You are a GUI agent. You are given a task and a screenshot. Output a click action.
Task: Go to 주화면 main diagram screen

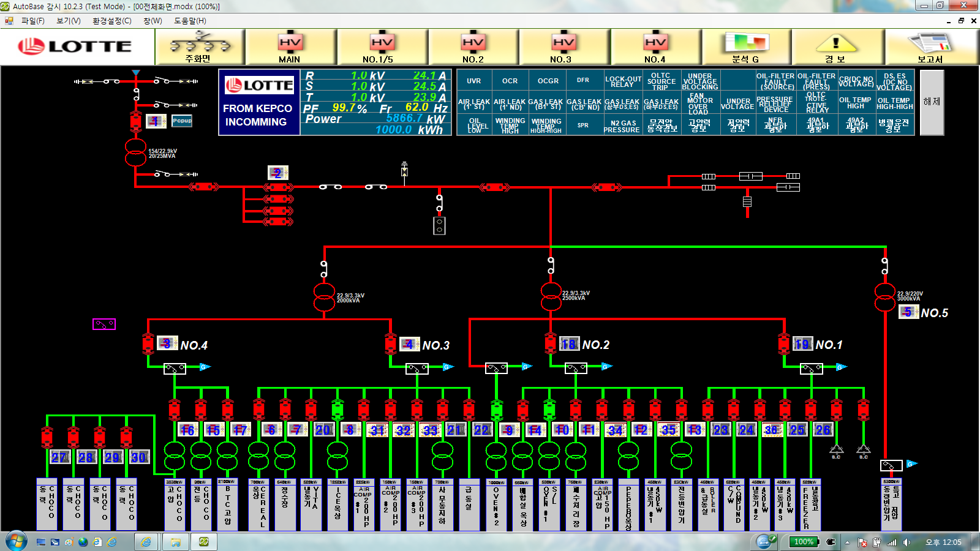point(199,47)
